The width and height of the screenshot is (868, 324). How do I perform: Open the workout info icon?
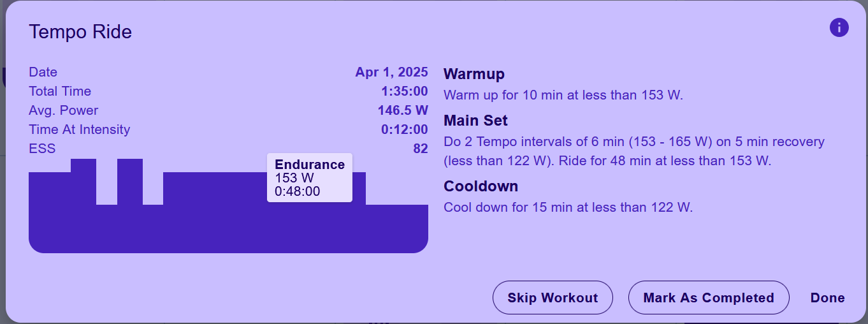tap(839, 27)
